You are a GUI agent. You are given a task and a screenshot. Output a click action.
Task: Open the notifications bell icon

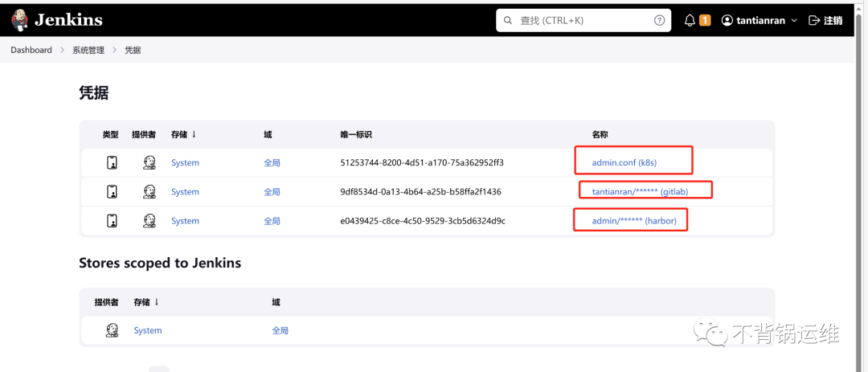690,20
